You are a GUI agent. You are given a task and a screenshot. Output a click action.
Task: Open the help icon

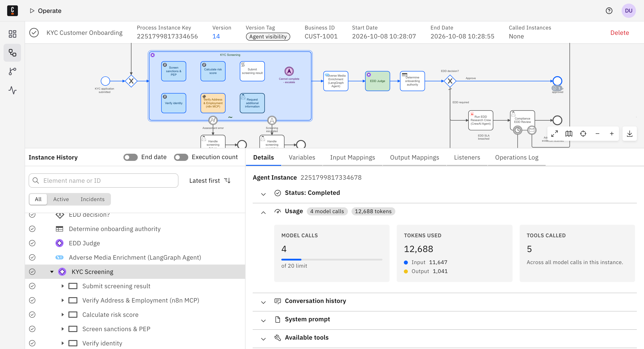point(609,11)
